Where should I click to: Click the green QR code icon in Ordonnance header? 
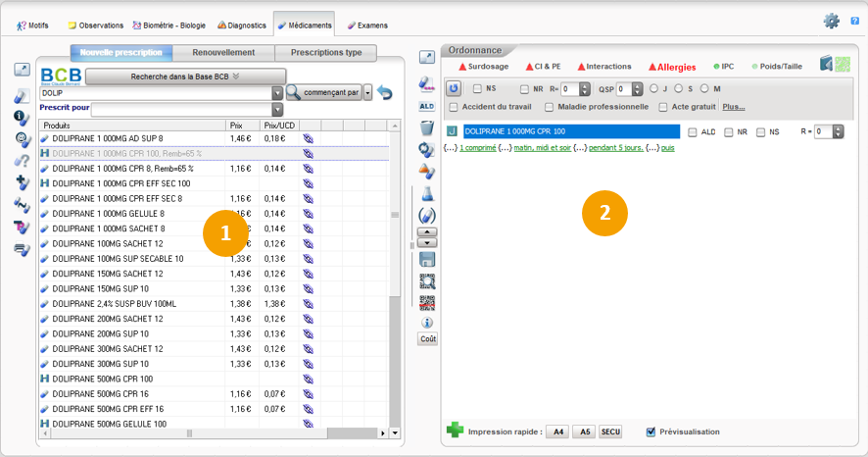point(843,65)
